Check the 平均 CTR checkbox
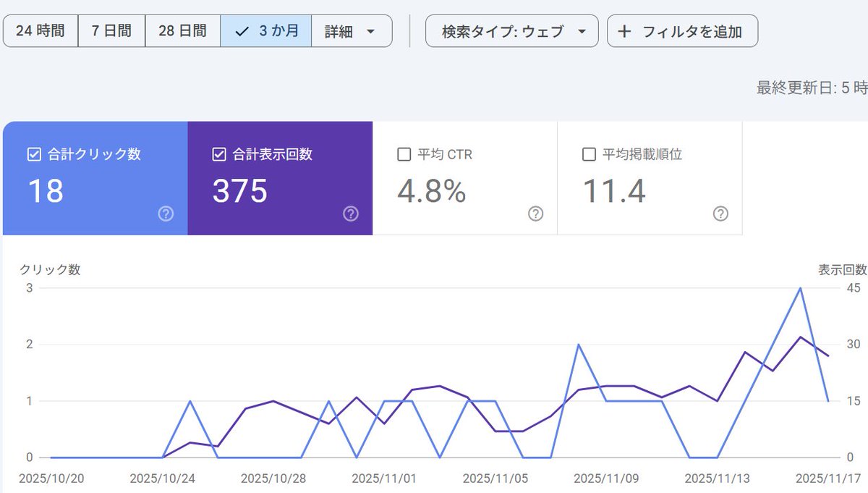The height and width of the screenshot is (493, 868). tap(404, 154)
